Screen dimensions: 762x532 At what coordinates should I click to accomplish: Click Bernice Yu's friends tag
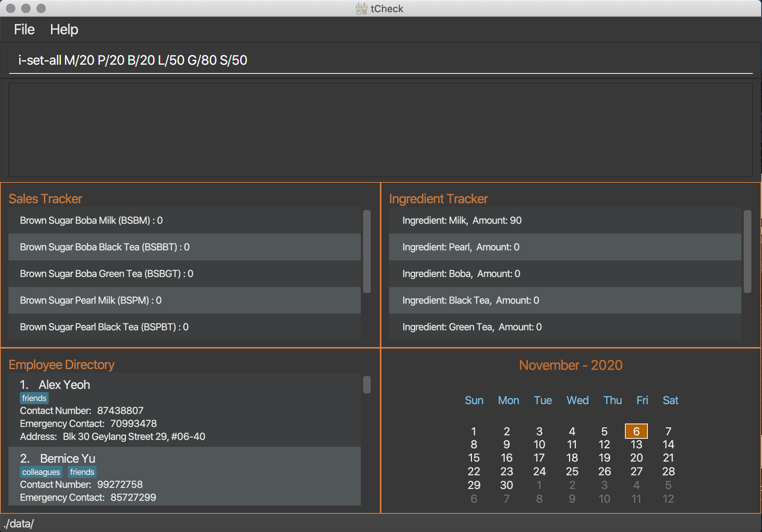click(82, 472)
